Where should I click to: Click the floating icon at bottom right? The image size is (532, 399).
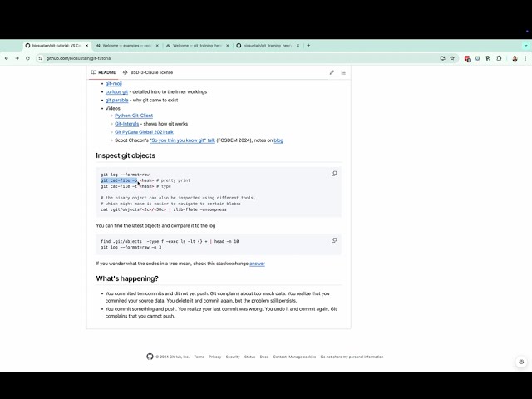[x=521, y=362]
